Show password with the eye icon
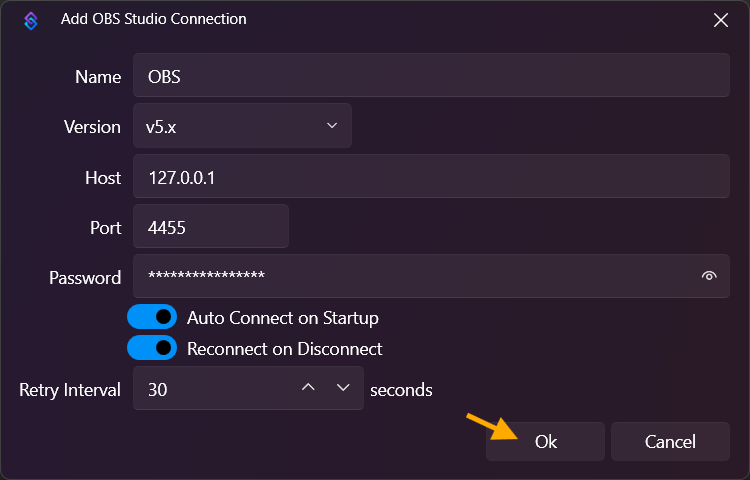This screenshot has height=480, width=750. 709,277
